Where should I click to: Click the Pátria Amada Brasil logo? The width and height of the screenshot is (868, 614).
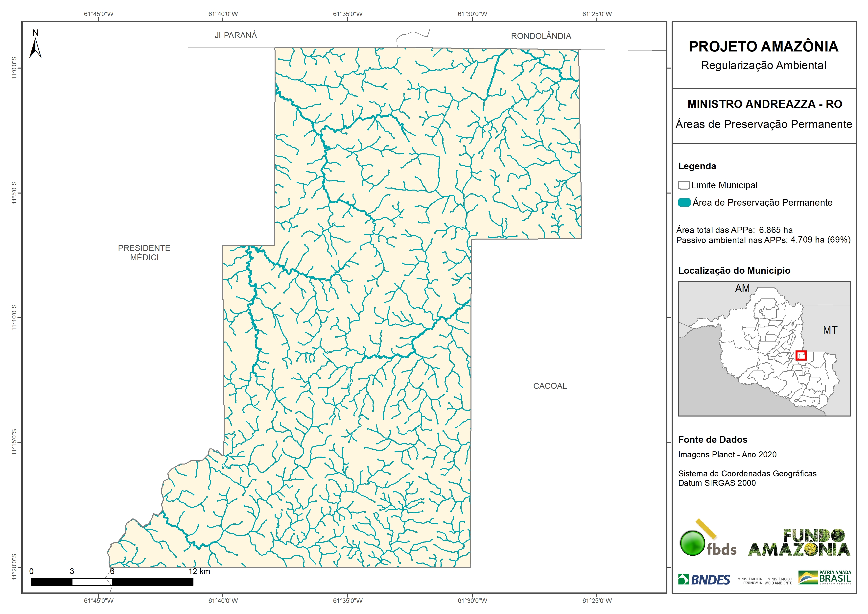tap(825, 578)
